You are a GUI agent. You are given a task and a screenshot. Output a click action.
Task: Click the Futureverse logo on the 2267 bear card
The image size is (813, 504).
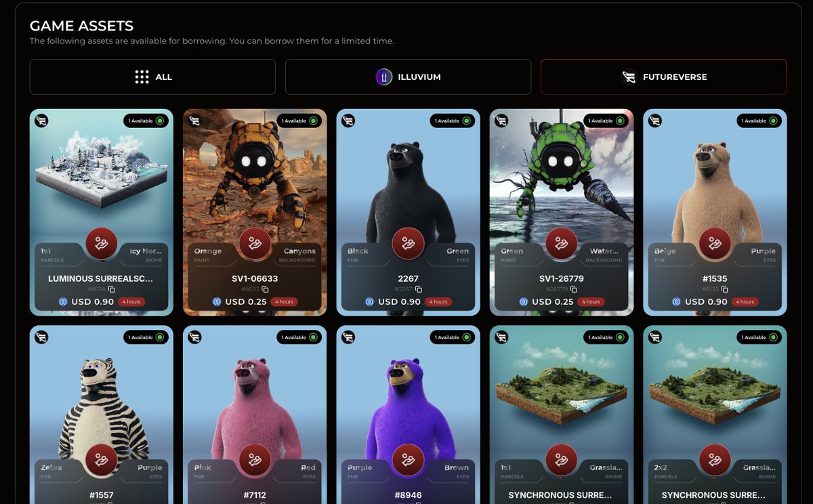coord(349,121)
